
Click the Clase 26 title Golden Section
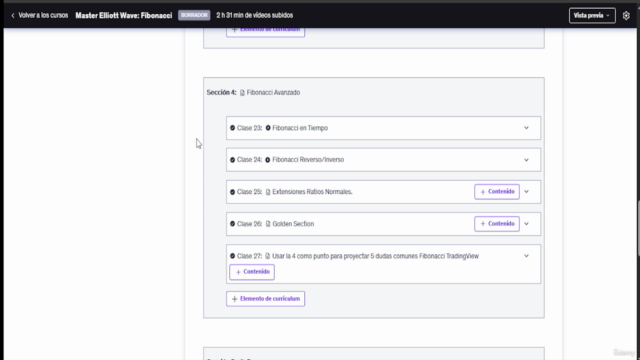click(293, 224)
